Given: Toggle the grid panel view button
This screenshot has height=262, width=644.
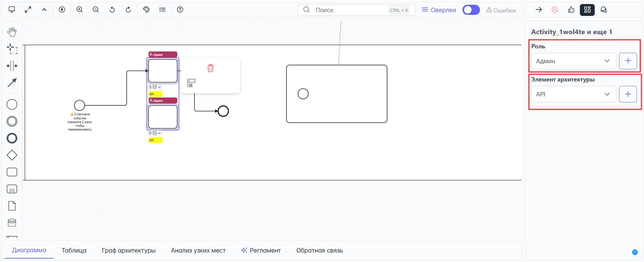Looking at the screenshot, I should 587,10.
